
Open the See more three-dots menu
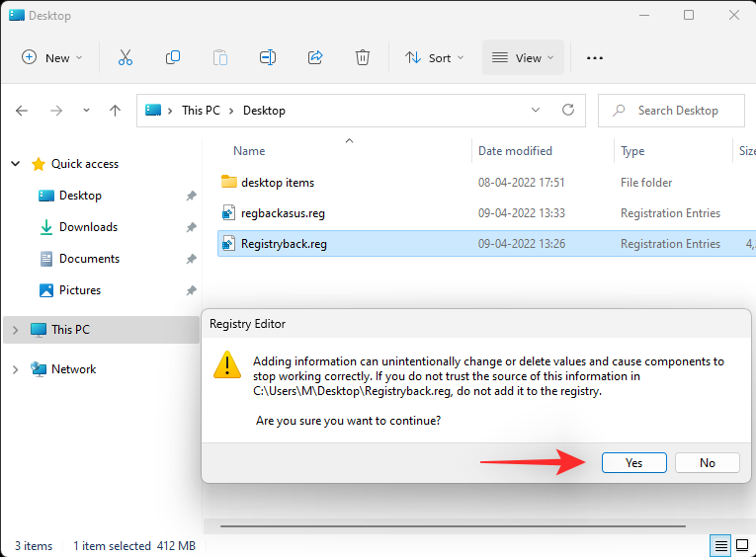595,58
